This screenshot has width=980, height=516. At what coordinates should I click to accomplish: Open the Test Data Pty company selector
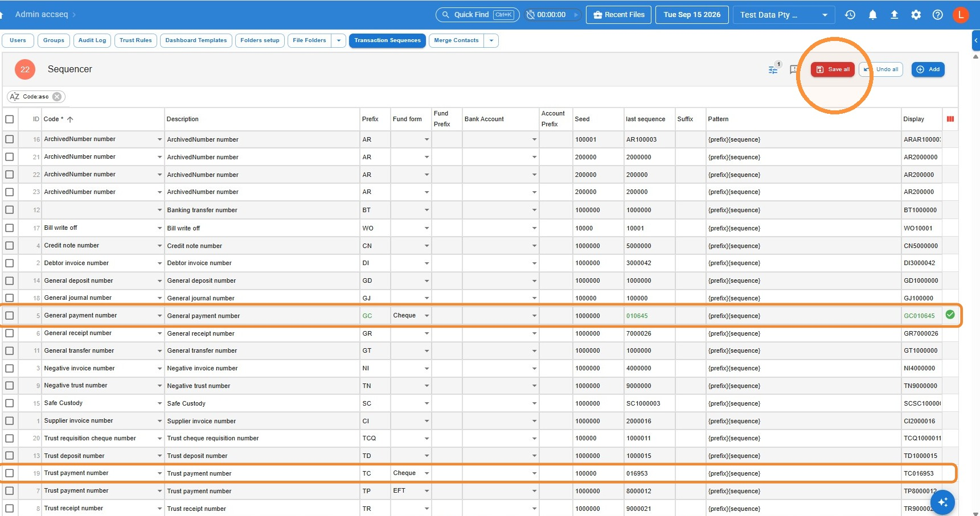pyautogui.click(x=784, y=15)
